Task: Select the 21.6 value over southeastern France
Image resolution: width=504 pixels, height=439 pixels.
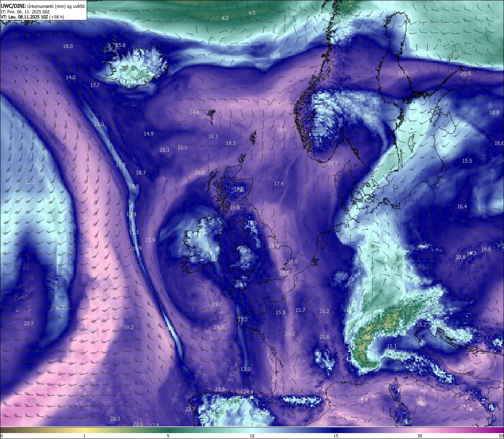Action: 324,337
